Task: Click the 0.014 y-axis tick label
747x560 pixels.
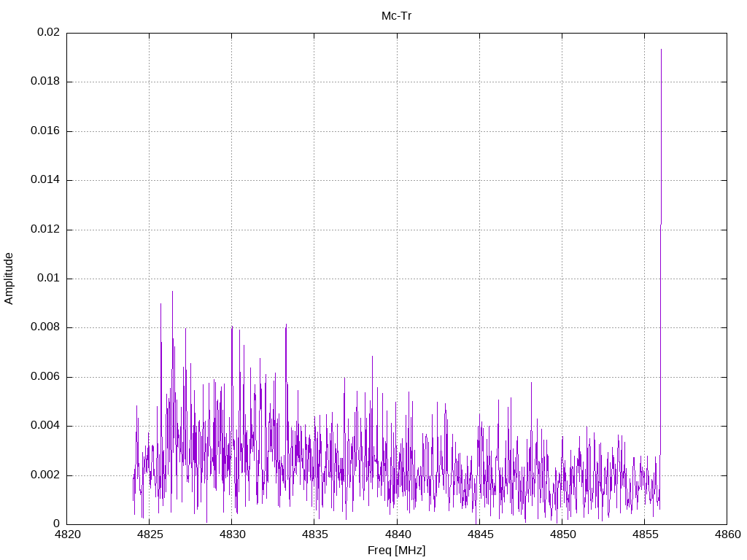Action: point(45,180)
